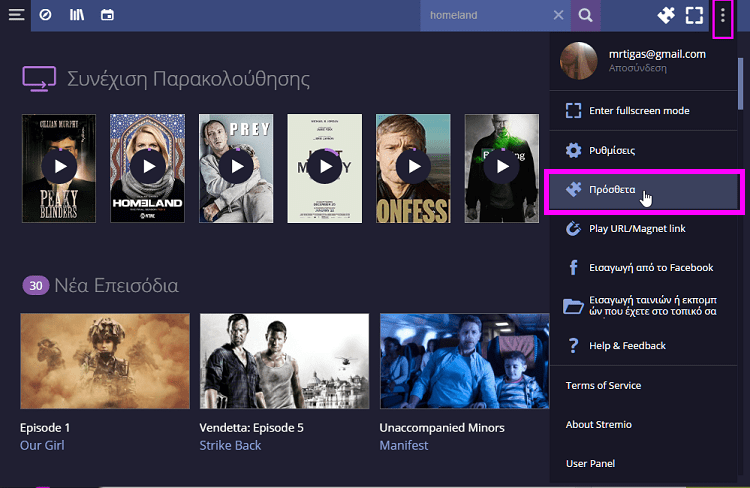750x488 pixels.
Task: Open Πρόσθετα add-ons menu item
Action: click(643, 190)
